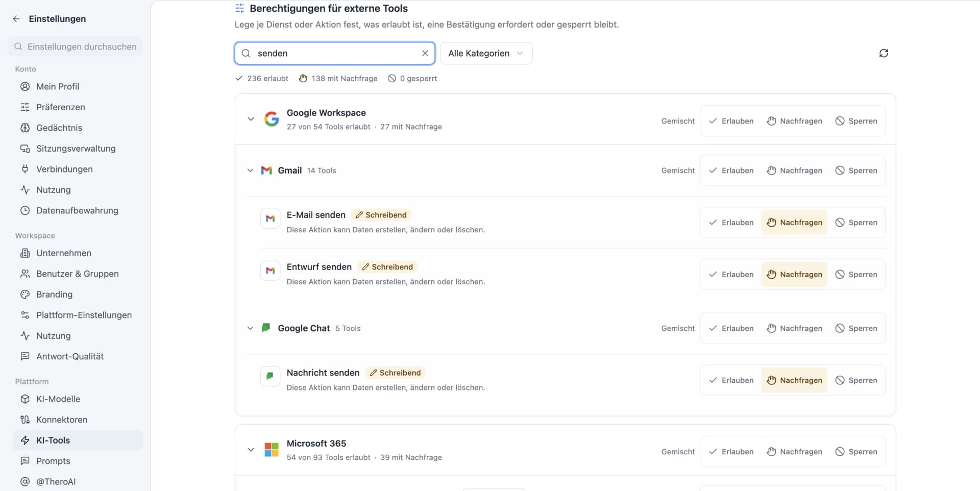Open Konnektoren page
980x491 pixels.
78,420
